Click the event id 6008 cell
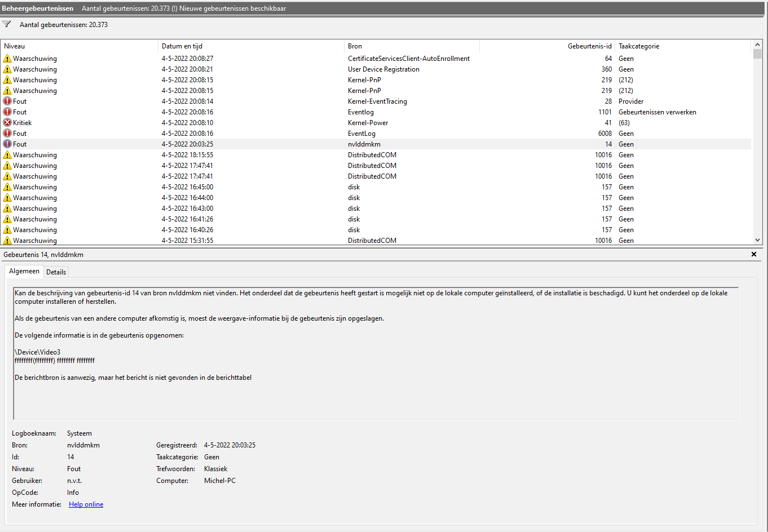The height and width of the screenshot is (532, 768). 605,134
